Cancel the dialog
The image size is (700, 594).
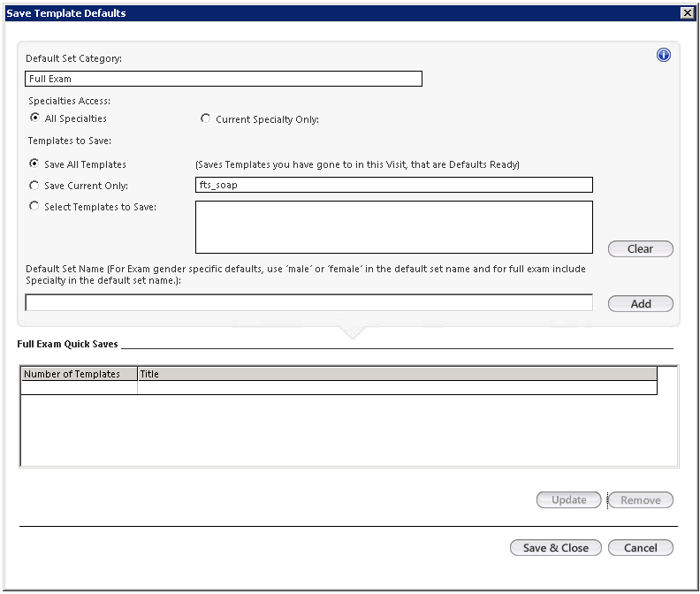click(641, 547)
